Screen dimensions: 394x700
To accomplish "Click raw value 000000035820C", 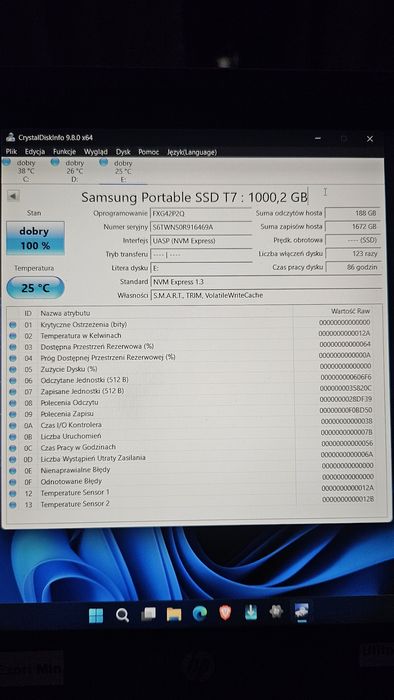I will (x=345, y=388).
